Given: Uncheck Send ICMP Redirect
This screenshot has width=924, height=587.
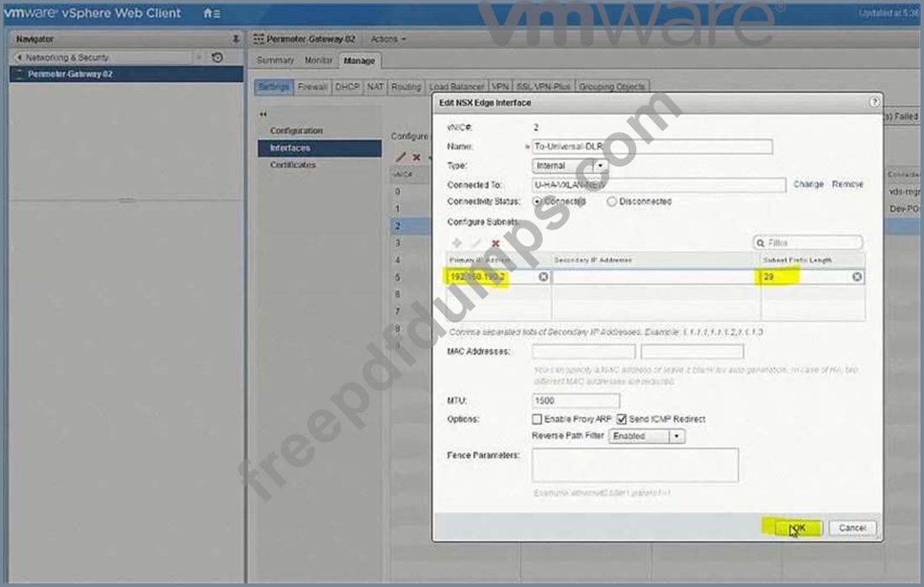Looking at the screenshot, I should point(622,419).
